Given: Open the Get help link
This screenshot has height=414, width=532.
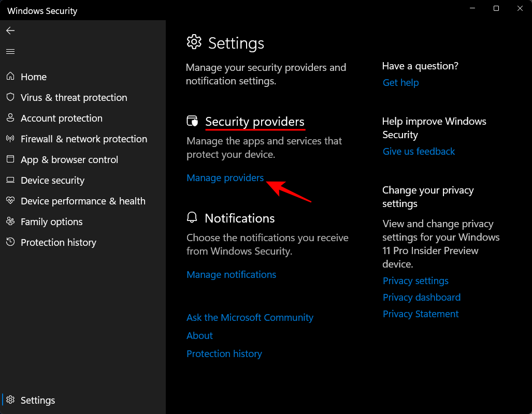Looking at the screenshot, I should 400,83.
